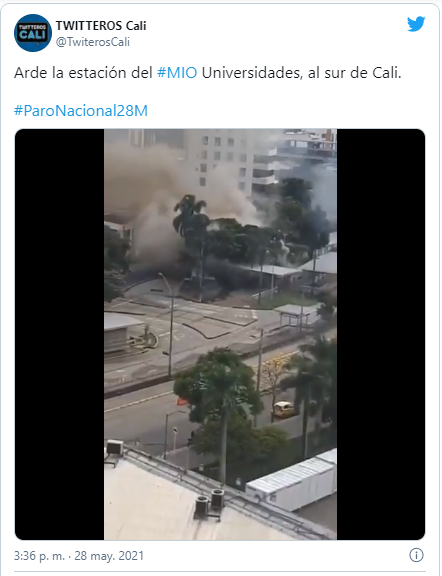Play the embedded burning station video
442x576 pixels.
[x=220, y=334]
